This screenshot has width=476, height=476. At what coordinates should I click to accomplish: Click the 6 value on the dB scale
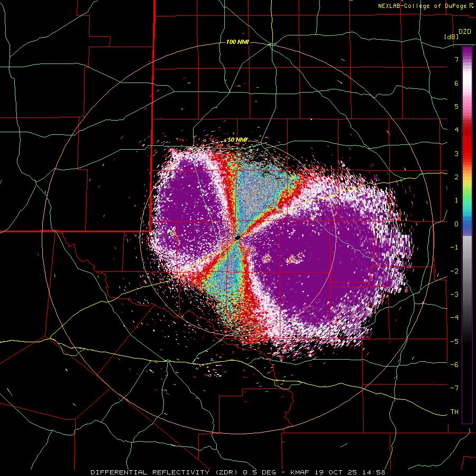pos(456,83)
